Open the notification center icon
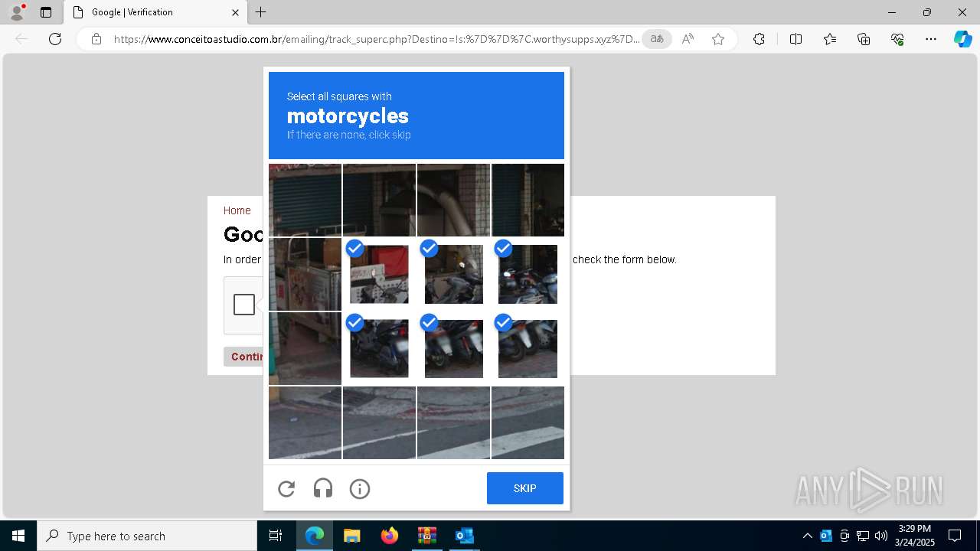Viewport: 980px width, 551px height. [955, 536]
